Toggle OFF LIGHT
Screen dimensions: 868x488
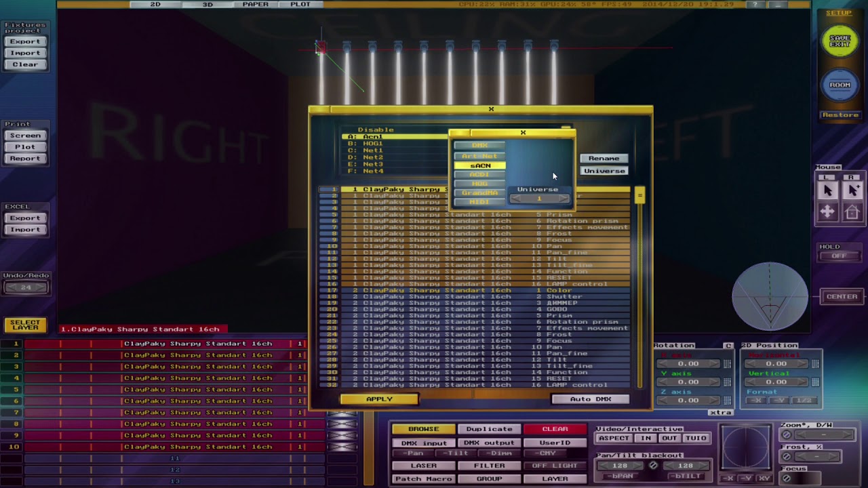coord(555,466)
